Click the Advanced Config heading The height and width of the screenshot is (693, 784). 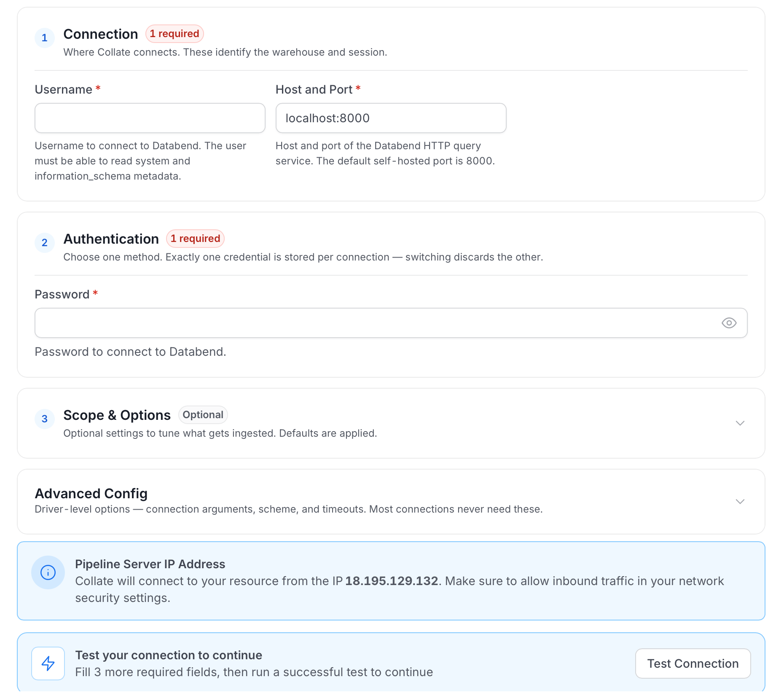91,494
